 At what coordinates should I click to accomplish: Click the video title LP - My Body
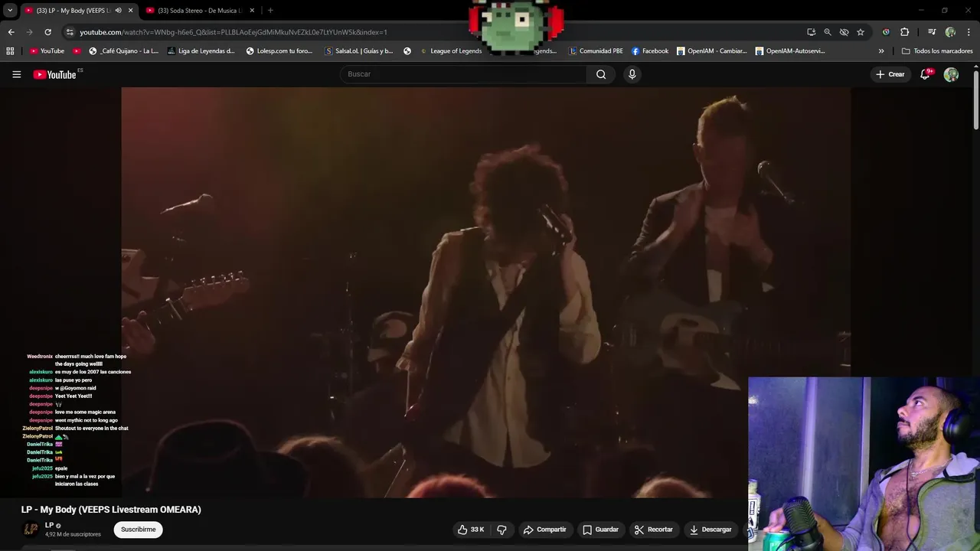point(111,510)
